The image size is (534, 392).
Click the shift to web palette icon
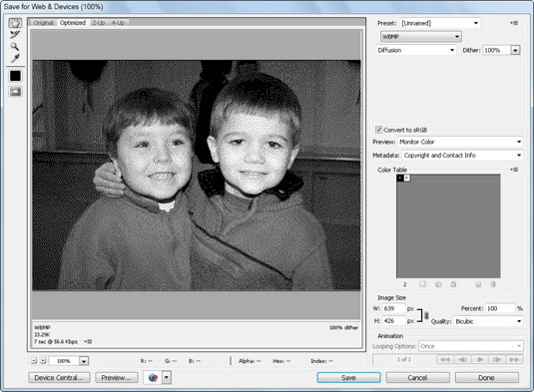pyautogui.click(x=438, y=284)
